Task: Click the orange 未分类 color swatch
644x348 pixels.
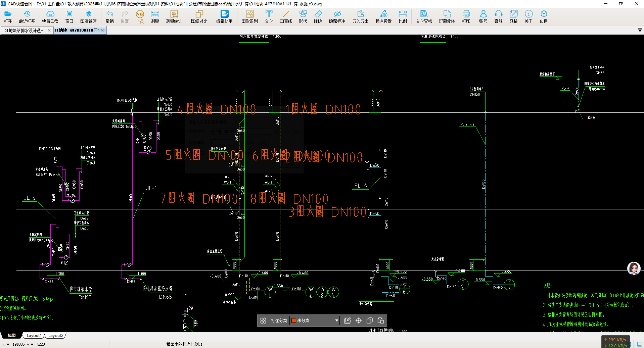Action: click(294, 320)
